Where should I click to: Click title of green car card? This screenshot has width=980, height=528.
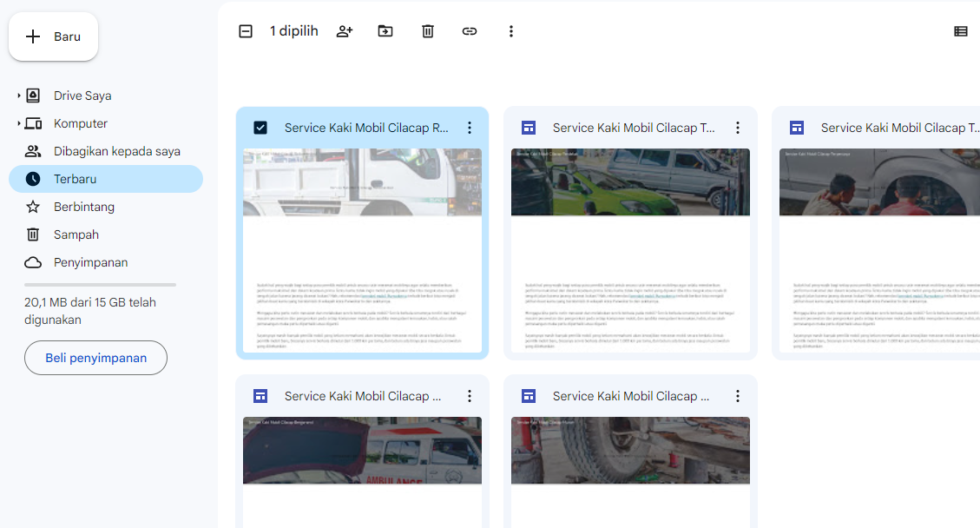(x=634, y=128)
